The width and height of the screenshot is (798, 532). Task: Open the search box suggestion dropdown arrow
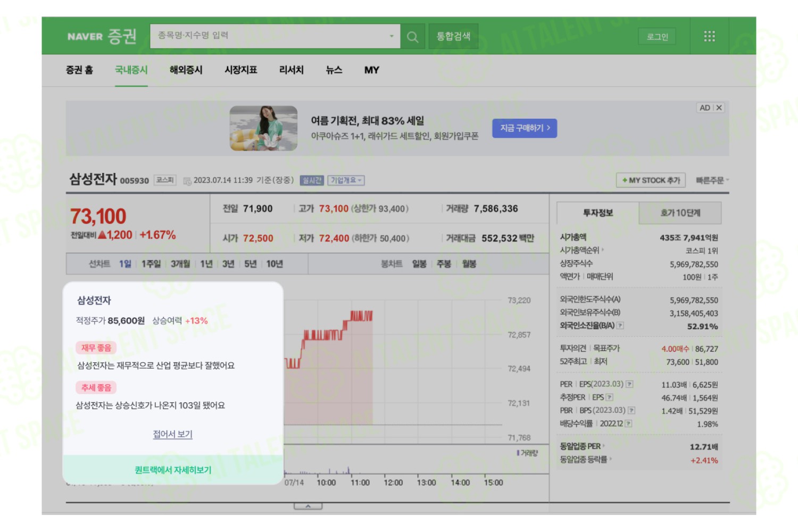tap(392, 36)
